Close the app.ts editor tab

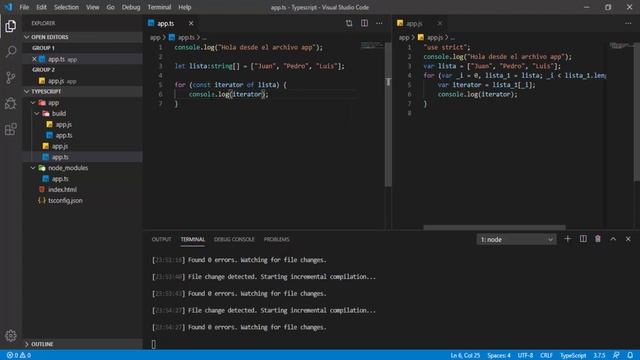[191, 23]
